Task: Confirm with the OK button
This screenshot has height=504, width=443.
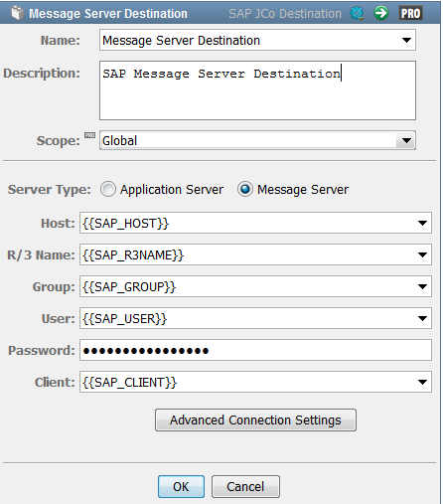Action: pyautogui.click(x=181, y=487)
